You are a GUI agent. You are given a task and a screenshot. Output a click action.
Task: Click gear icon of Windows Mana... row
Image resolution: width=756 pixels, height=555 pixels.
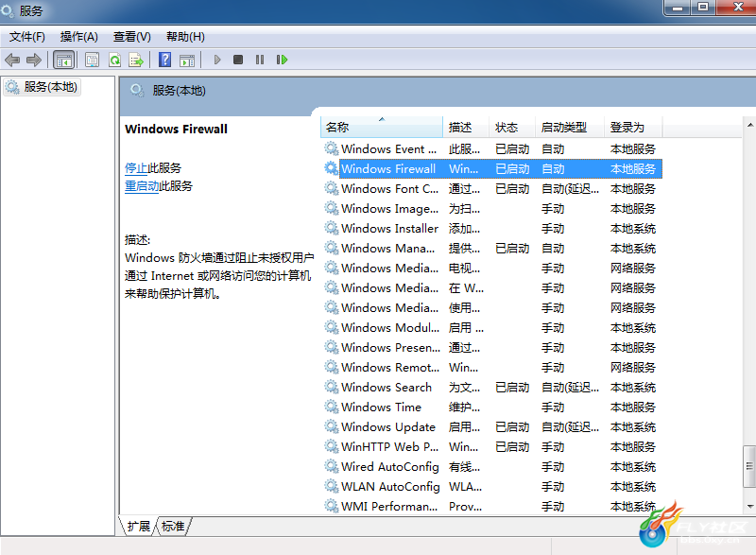[332, 248]
